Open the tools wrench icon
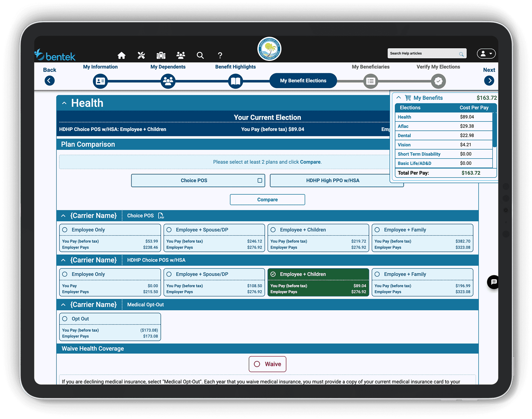 [x=141, y=55]
